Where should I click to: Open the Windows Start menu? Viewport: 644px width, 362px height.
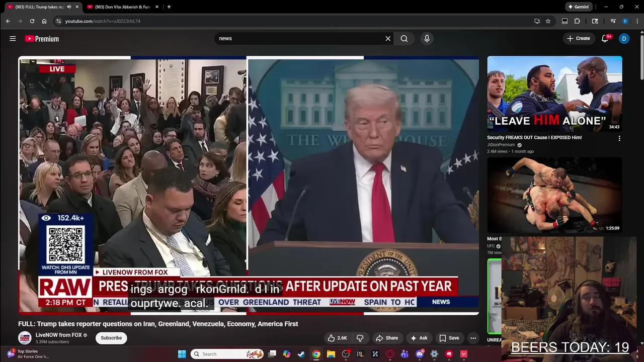(x=182, y=354)
